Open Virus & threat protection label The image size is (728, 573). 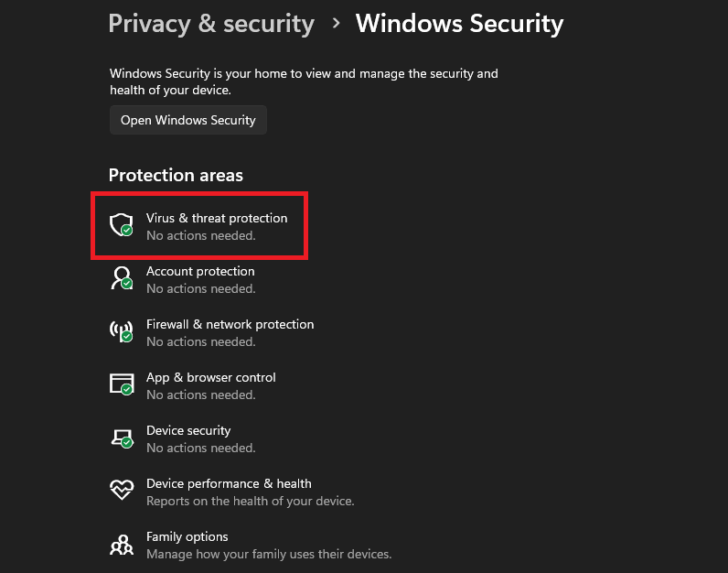pyautogui.click(x=217, y=218)
